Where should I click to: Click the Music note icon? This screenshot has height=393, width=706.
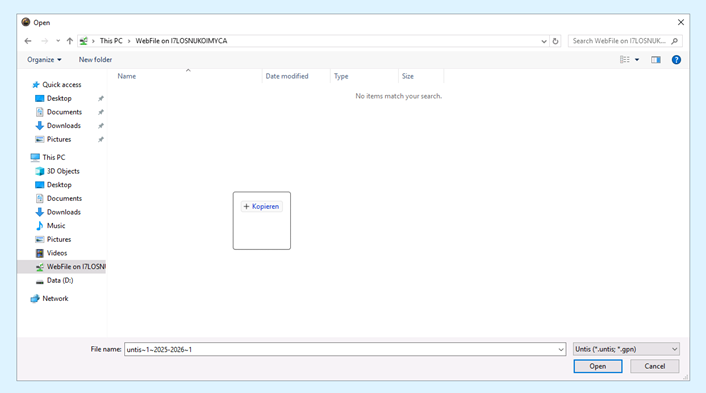pos(40,226)
